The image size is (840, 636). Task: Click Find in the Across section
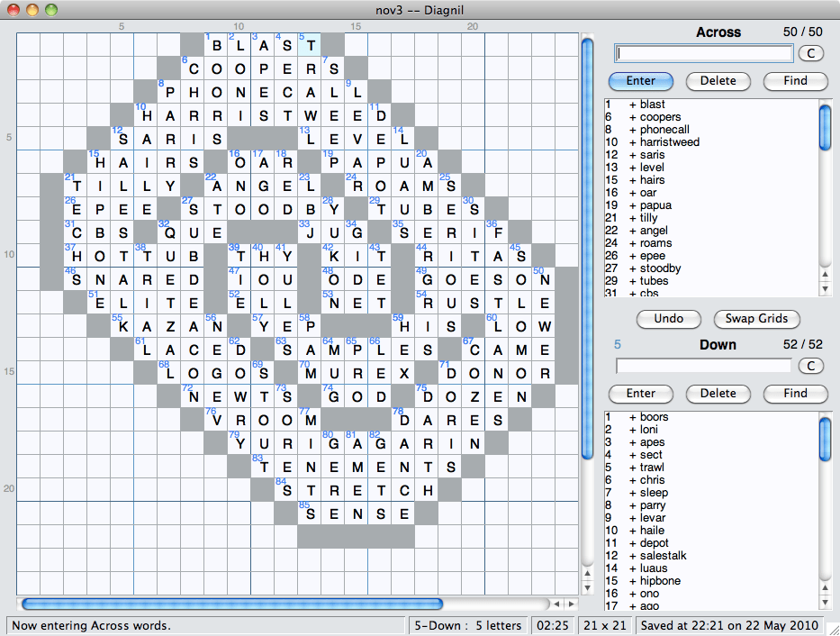pos(795,81)
